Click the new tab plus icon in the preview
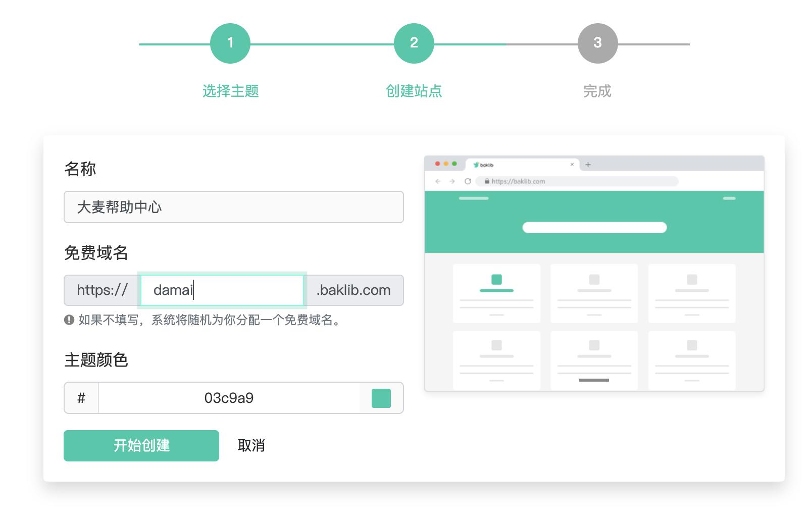The height and width of the screenshot is (521, 812). [x=588, y=165]
